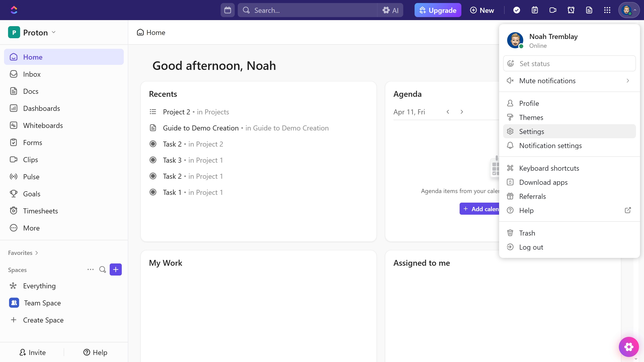Click the Set status input field
The width and height of the screenshot is (644, 362).
tap(569, 64)
